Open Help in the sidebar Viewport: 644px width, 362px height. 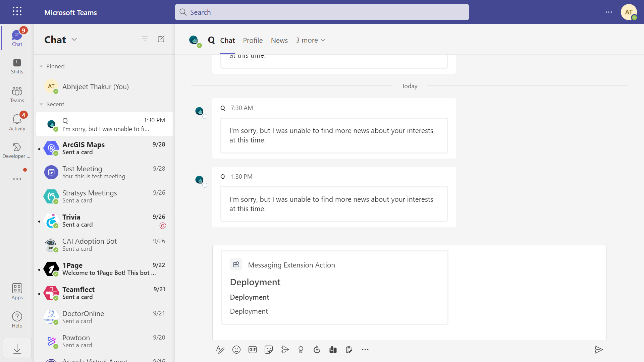point(17,320)
